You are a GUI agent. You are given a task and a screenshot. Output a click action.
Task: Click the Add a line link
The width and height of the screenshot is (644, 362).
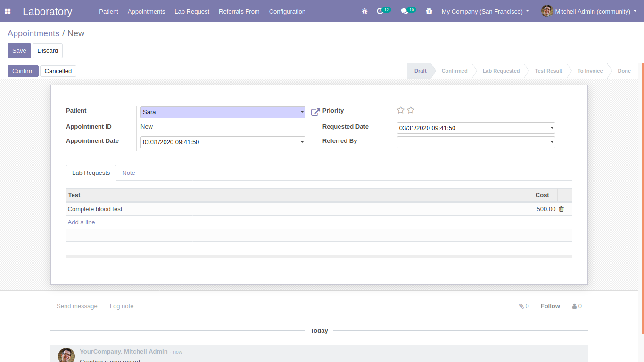[x=81, y=222]
